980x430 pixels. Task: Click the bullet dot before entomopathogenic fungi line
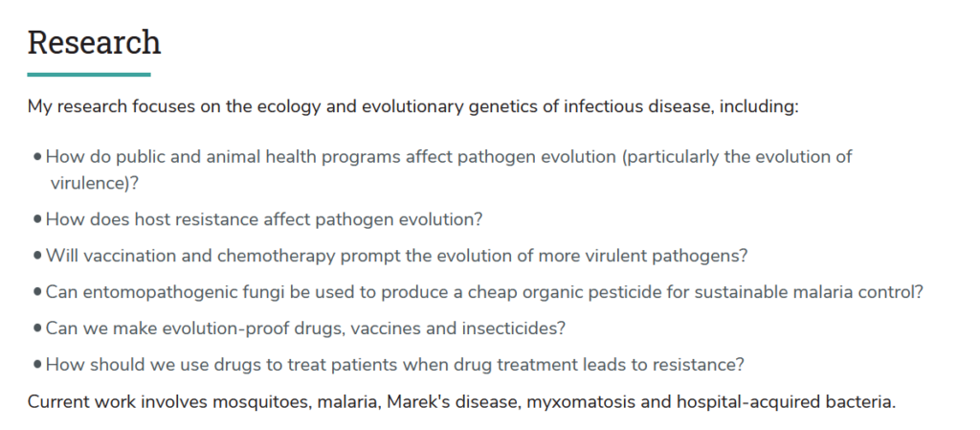point(38,292)
